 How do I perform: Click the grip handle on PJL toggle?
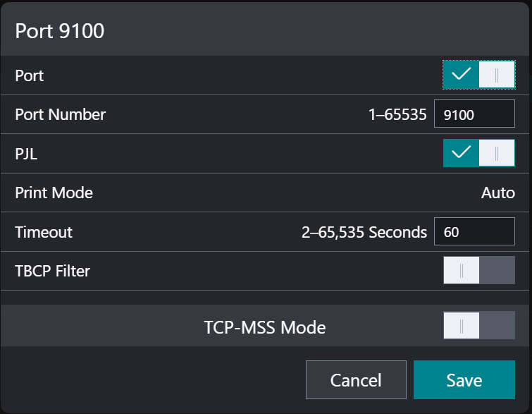[497, 153]
